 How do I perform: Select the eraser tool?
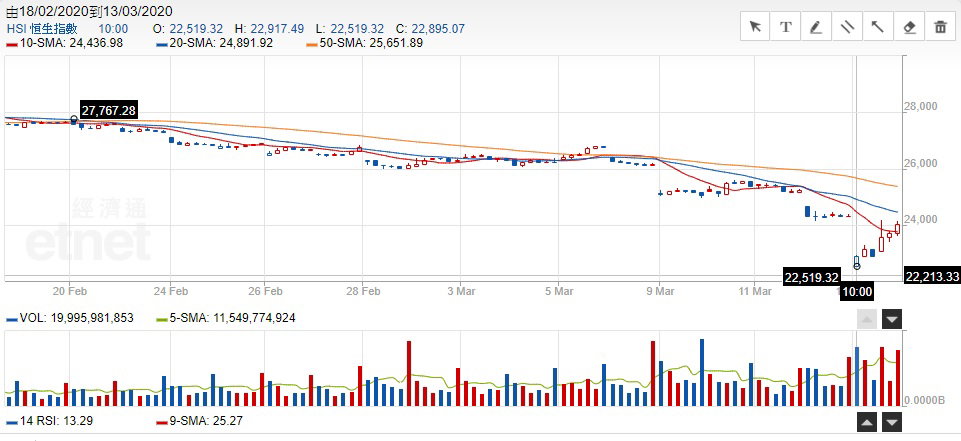[x=909, y=26]
